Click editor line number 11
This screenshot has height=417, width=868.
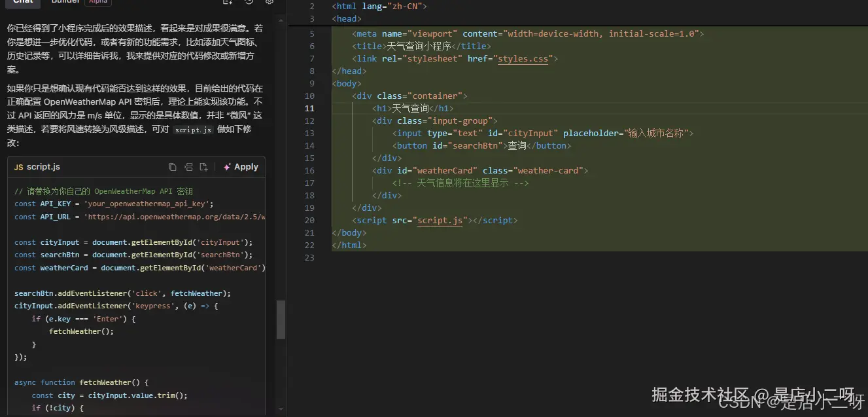tap(309, 109)
